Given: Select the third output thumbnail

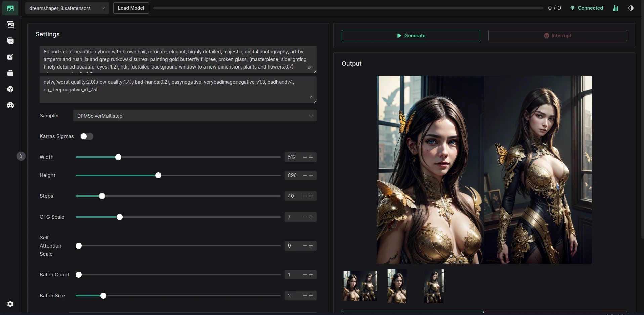Looking at the screenshot, I should click(433, 286).
